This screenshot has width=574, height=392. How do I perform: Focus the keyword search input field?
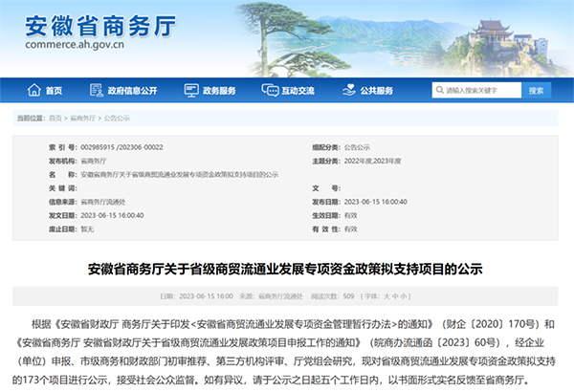coord(478,91)
